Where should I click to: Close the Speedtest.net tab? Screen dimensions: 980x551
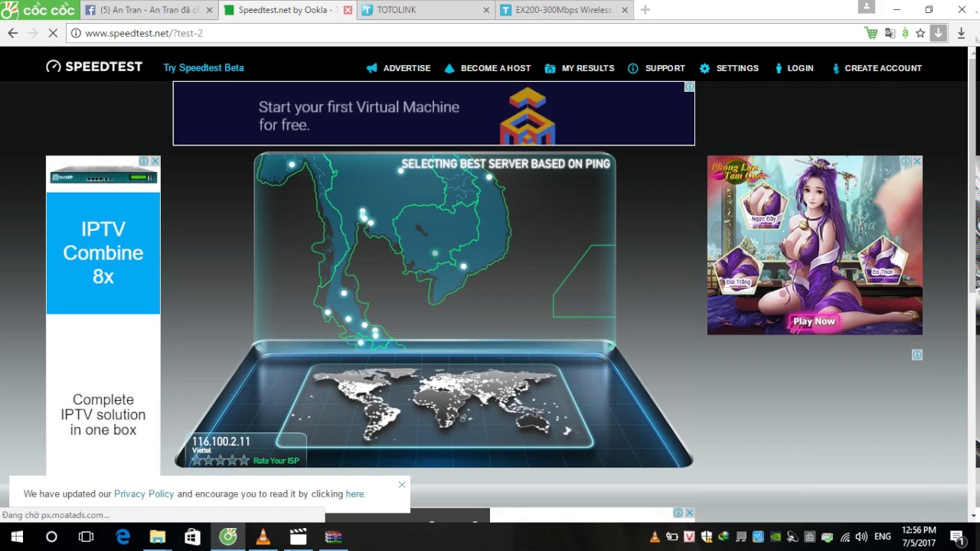pos(348,10)
